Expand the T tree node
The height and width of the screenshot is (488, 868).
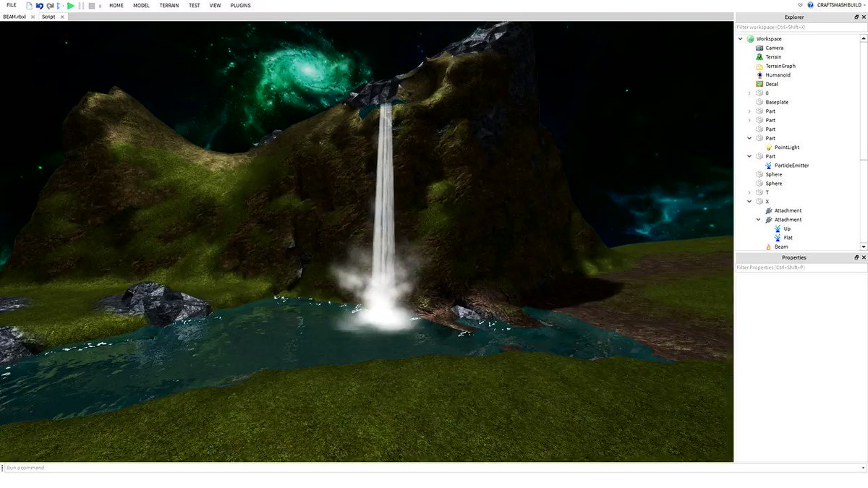coord(749,192)
